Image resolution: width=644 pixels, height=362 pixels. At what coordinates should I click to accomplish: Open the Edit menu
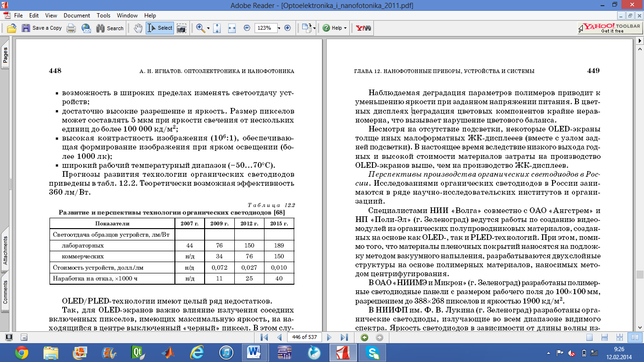[x=34, y=16]
